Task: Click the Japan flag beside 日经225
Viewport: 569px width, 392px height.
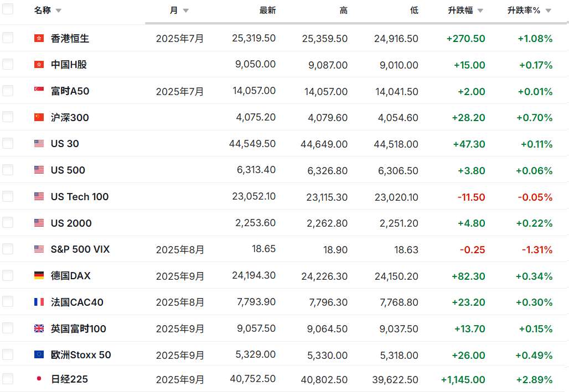Action: click(x=39, y=379)
